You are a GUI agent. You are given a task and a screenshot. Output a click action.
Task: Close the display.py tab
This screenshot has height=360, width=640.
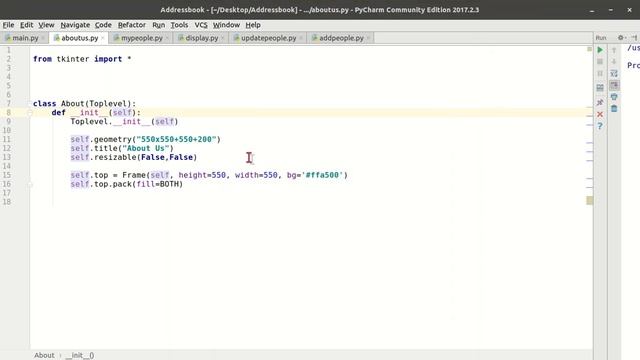pos(222,38)
